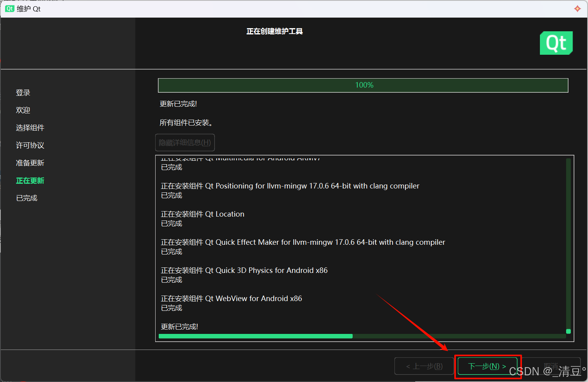The width and height of the screenshot is (588, 382).
Task: Click the 正在安装组件 Qt Location log line
Action: coord(203,214)
